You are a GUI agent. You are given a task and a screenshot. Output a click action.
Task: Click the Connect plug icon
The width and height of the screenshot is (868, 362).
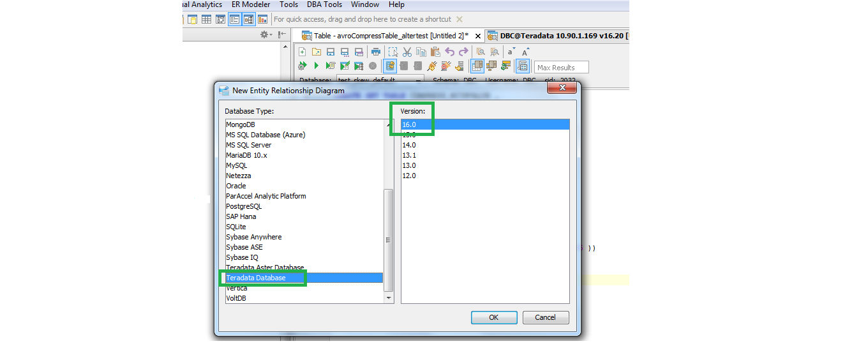click(x=432, y=66)
